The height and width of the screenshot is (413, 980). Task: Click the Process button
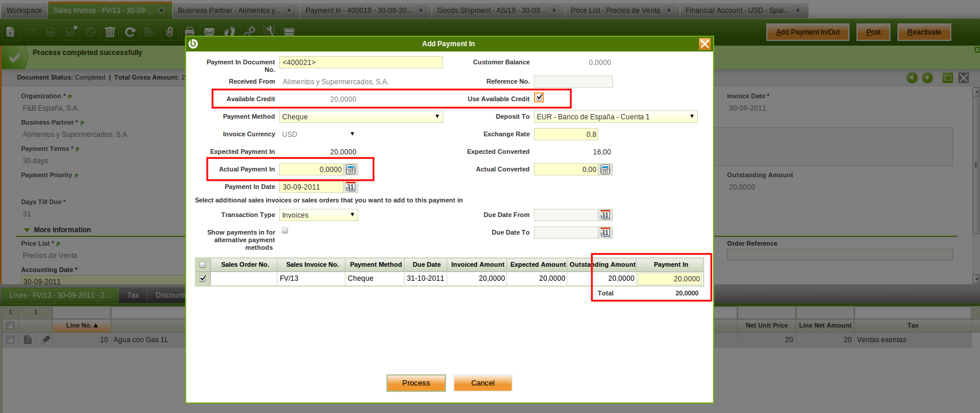(416, 383)
